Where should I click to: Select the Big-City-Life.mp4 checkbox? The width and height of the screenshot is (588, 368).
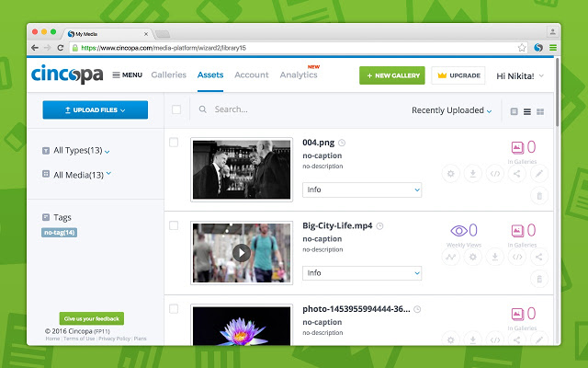coord(174,225)
